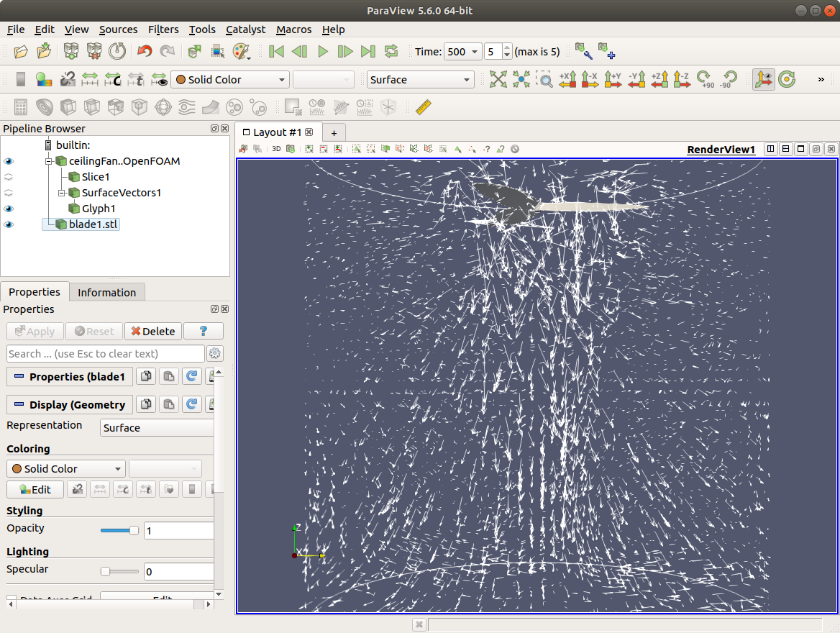Show the Slice1 item
840x633 pixels.
pos(9,177)
